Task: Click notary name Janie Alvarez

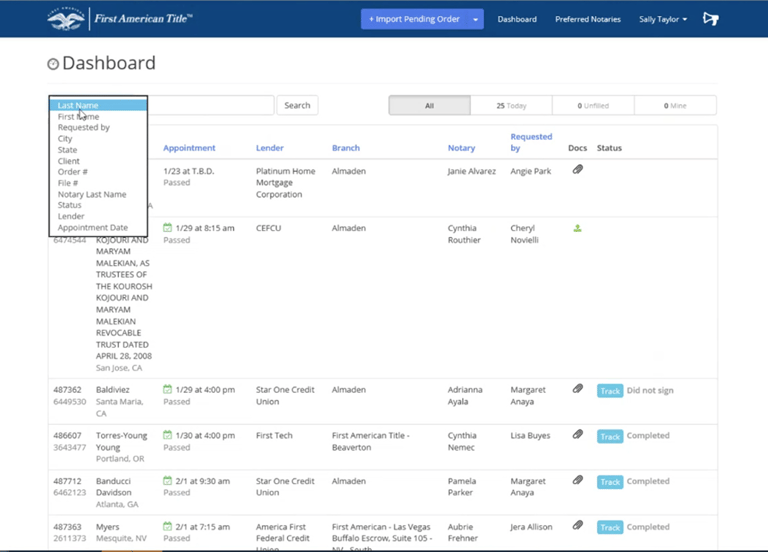Action: pos(472,171)
